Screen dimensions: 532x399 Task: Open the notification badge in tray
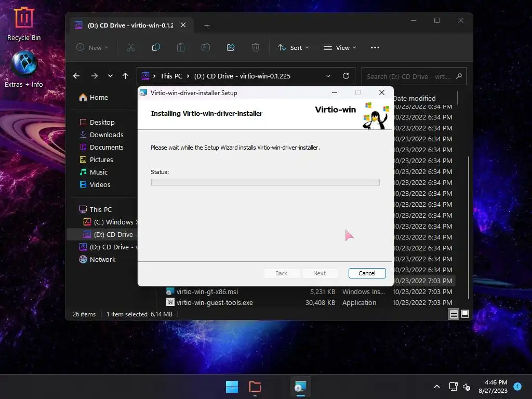(x=517, y=387)
